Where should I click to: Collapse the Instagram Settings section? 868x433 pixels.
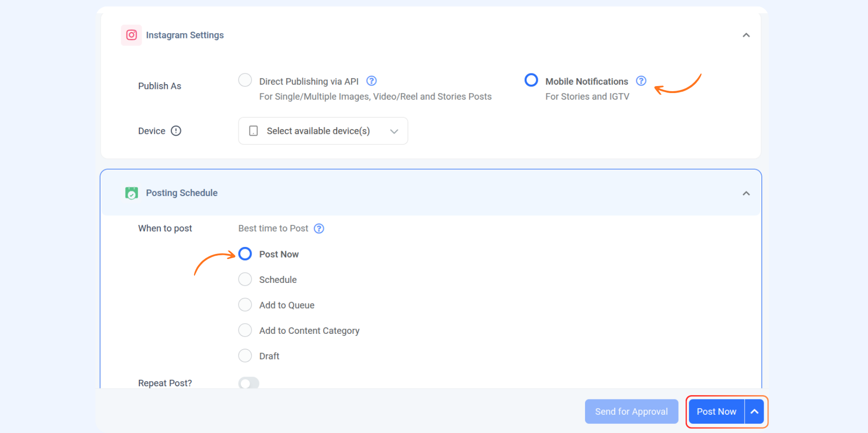pos(746,35)
